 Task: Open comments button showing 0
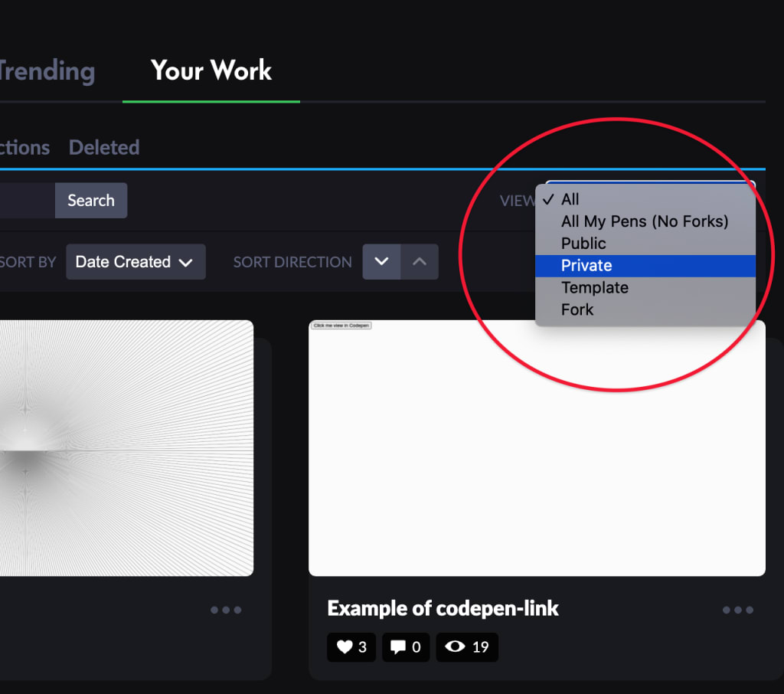tap(406, 647)
